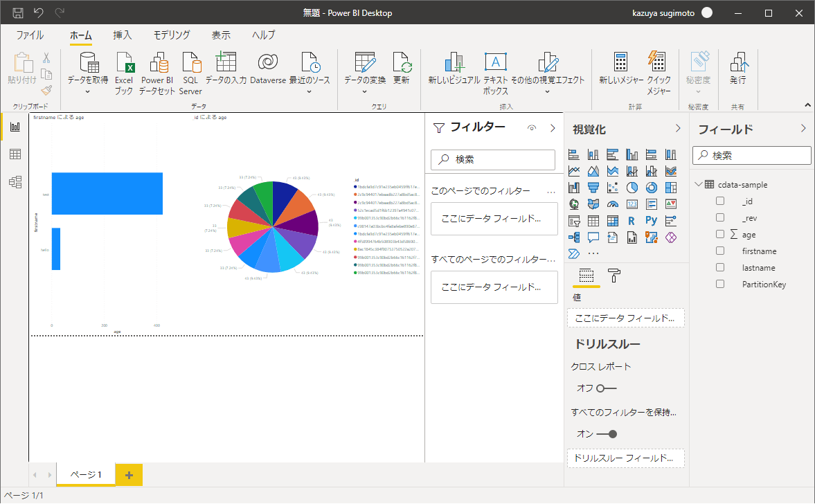Viewport: 815px width, 504px height.
Task: Check the firstname field checkbox
Action: point(720,251)
